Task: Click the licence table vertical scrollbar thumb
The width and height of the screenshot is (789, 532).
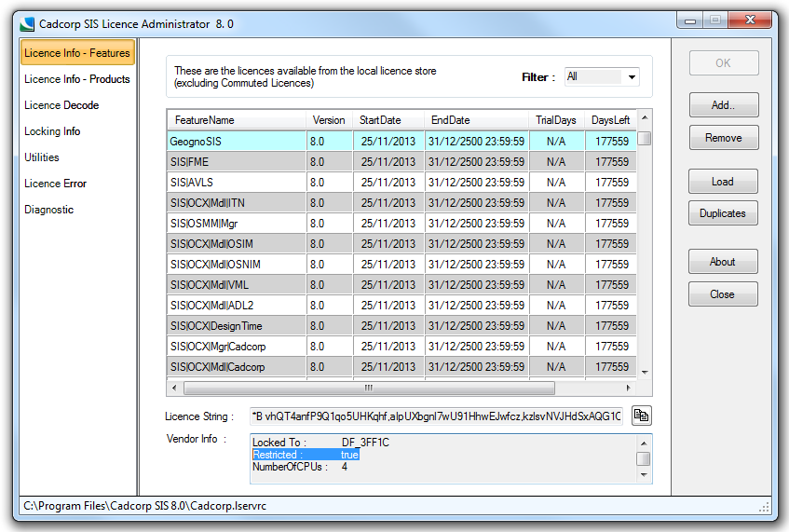Action: [645, 138]
